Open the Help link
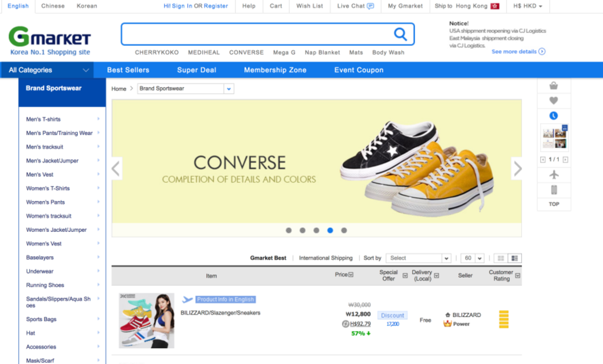The image size is (603, 364). (249, 6)
